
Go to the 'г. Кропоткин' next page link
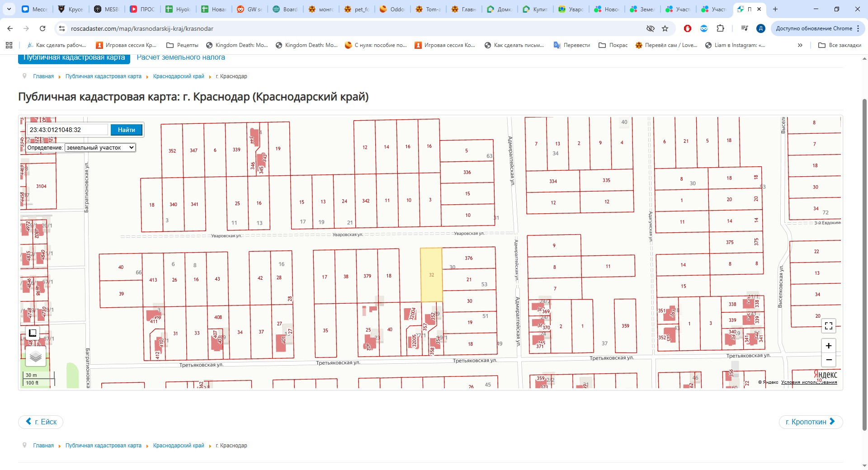click(810, 422)
